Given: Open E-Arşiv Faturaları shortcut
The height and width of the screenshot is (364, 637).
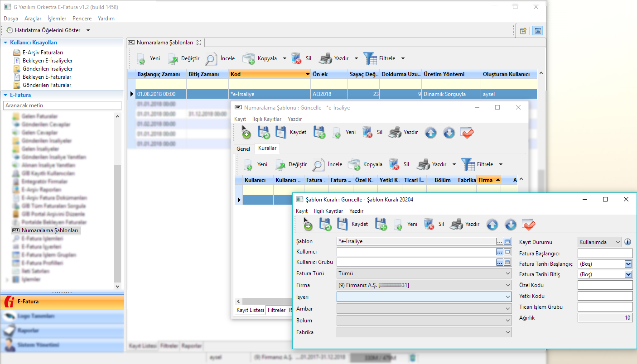Looking at the screenshot, I should 43,53.
